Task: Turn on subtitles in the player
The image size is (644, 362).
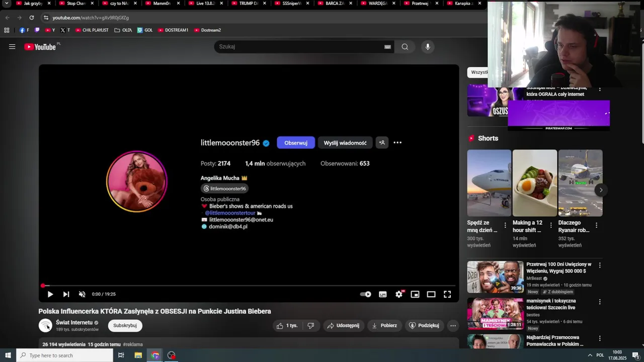Action: pos(383,294)
